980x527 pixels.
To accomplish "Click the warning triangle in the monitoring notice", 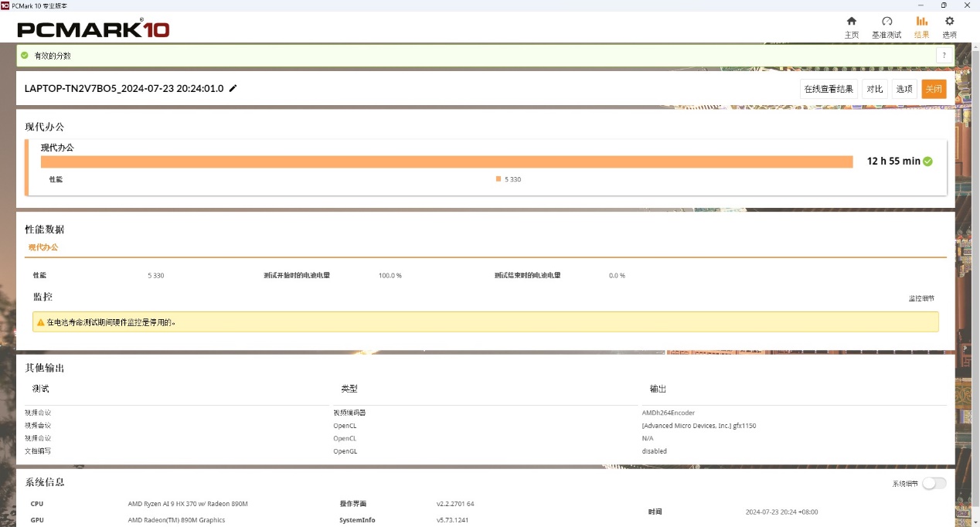I will pos(40,322).
